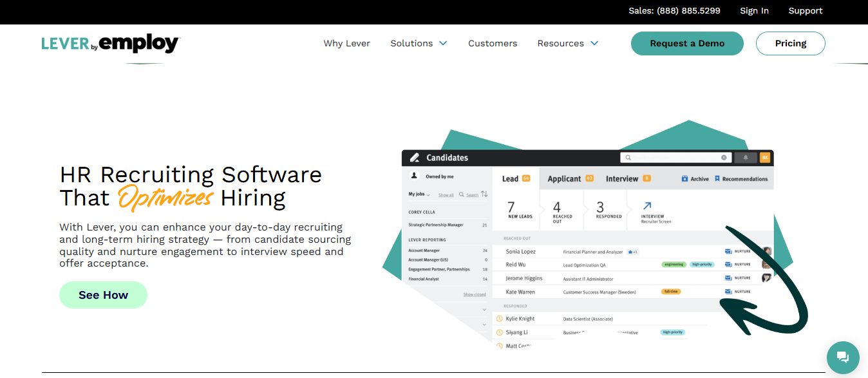Switch to the Applicant tab
Image resolution: width=868 pixels, height=378 pixels.
pyautogui.click(x=571, y=179)
